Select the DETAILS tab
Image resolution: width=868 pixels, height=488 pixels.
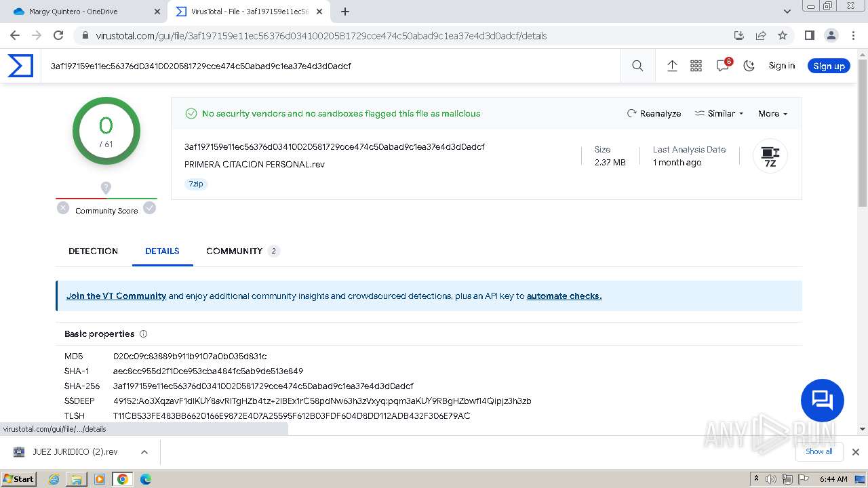[162, 251]
